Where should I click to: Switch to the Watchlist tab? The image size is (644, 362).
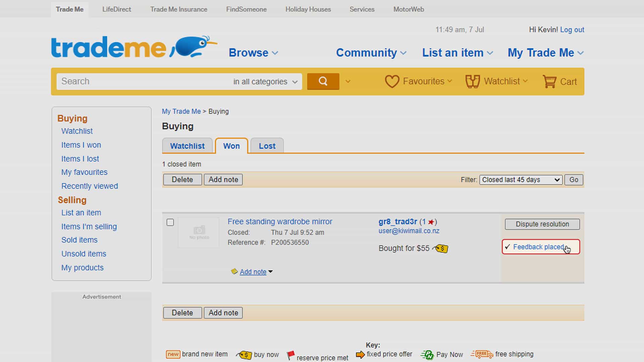[187, 146]
